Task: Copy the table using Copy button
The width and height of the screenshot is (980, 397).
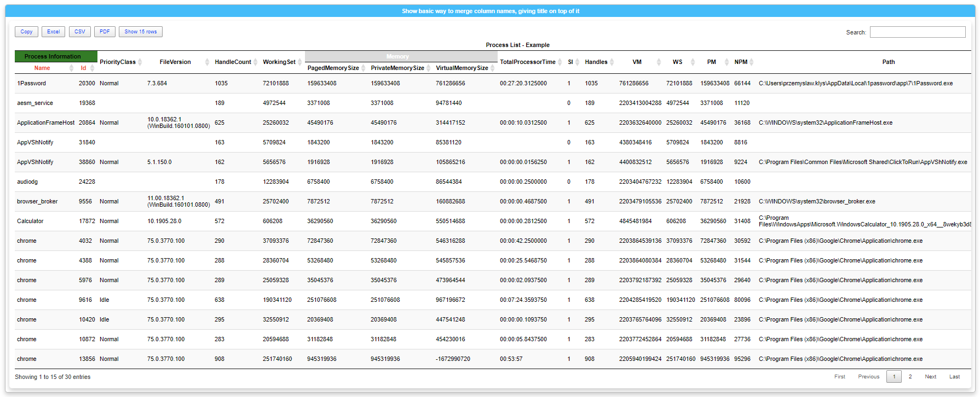Action: [x=27, y=32]
